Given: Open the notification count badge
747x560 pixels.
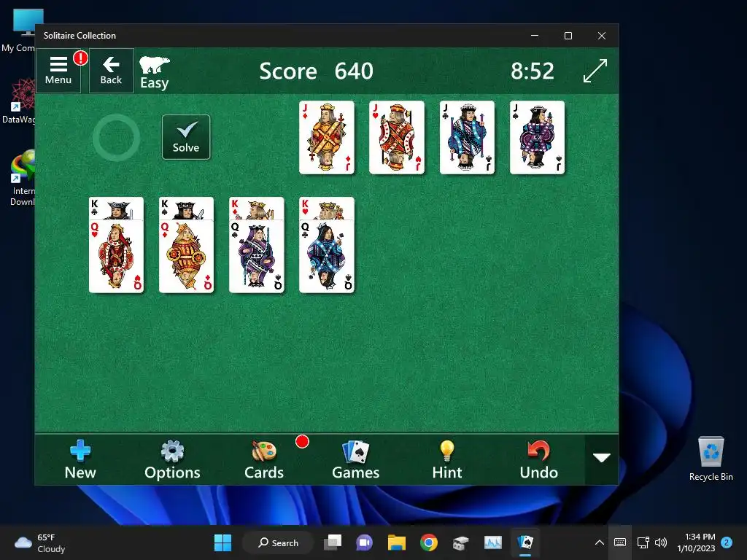Looking at the screenshot, I should [x=727, y=542].
